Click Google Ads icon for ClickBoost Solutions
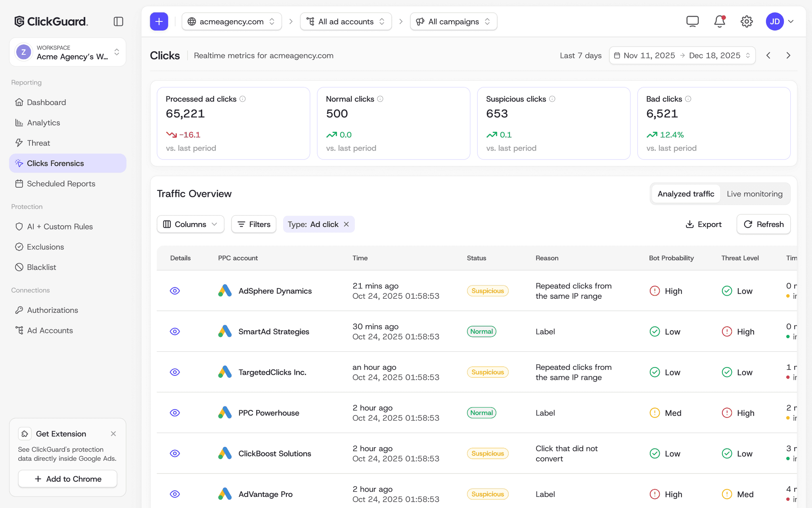The width and height of the screenshot is (812, 508). [x=225, y=453]
